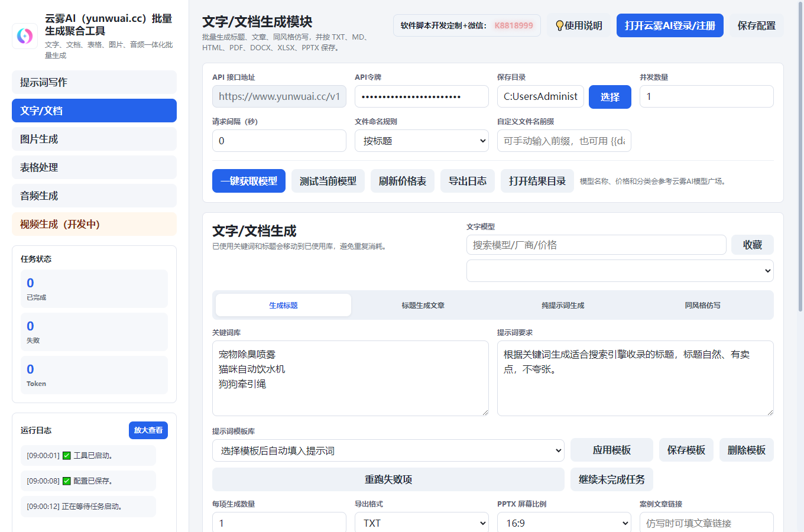Click the 重跑失败项 button
This screenshot has width=804, height=532.
tap(388, 479)
